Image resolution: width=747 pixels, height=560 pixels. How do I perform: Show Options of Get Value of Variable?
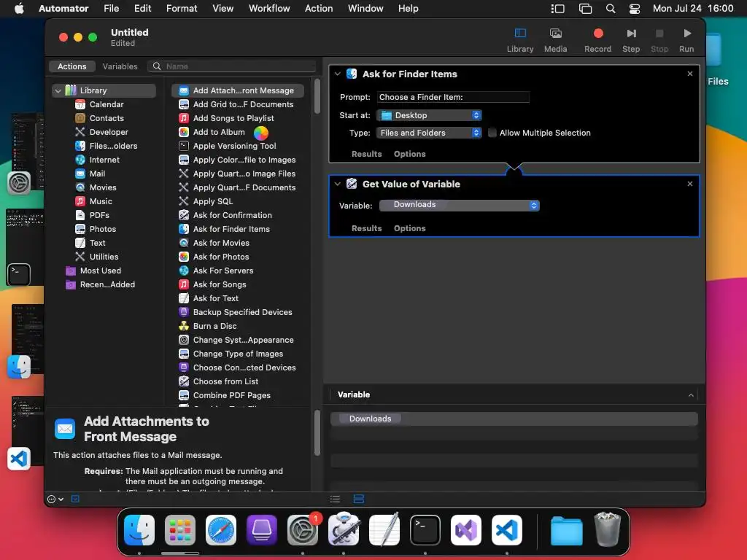tap(410, 228)
